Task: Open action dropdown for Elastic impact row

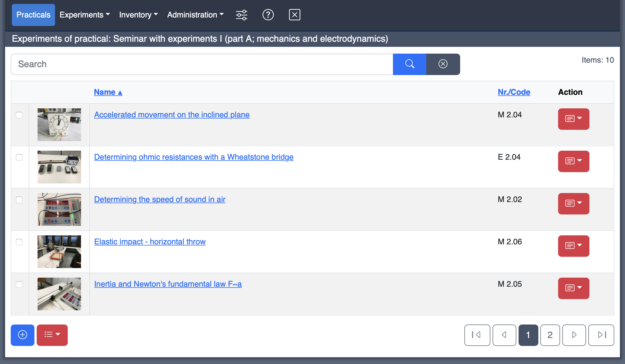Action: [573, 246]
